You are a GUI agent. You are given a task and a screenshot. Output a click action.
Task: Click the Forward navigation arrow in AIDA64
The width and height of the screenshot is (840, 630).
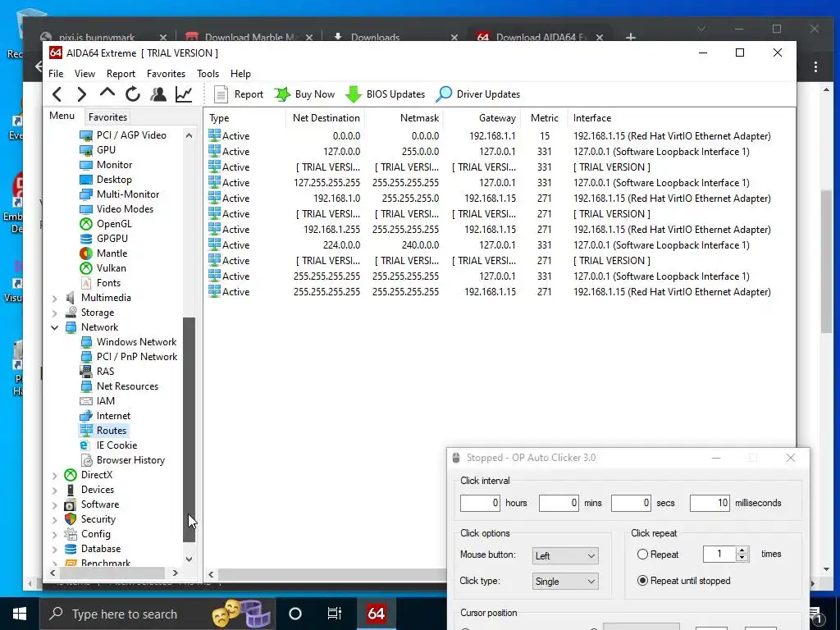(x=81, y=94)
